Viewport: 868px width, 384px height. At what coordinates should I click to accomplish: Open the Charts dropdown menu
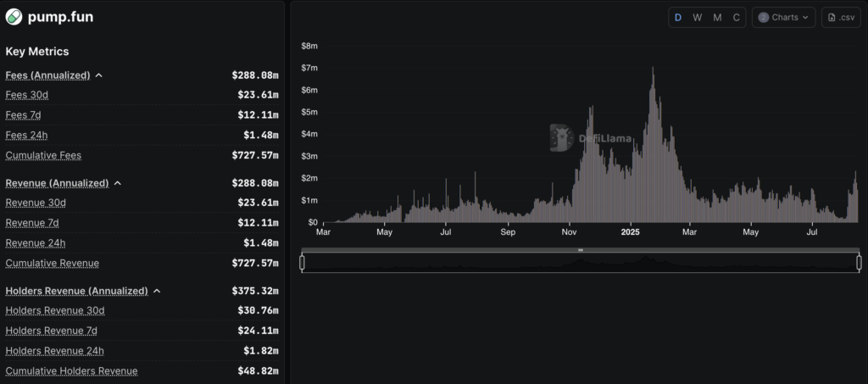(x=783, y=18)
